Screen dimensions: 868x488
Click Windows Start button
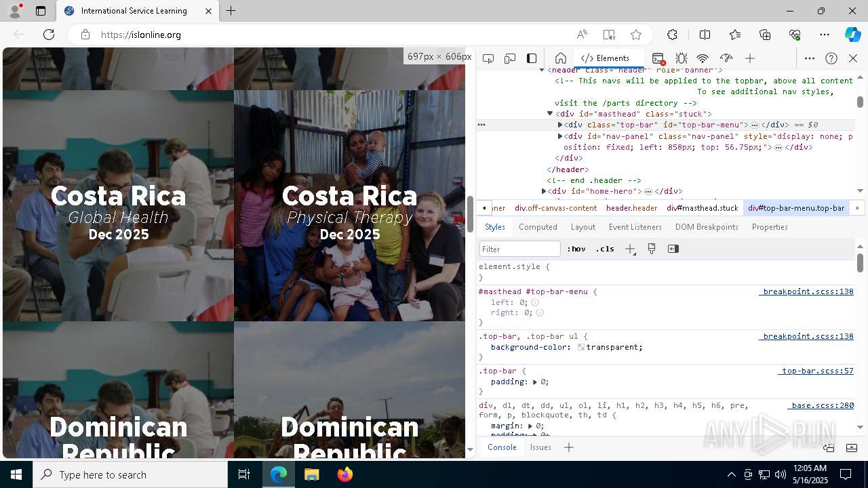[x=16, y=474]
